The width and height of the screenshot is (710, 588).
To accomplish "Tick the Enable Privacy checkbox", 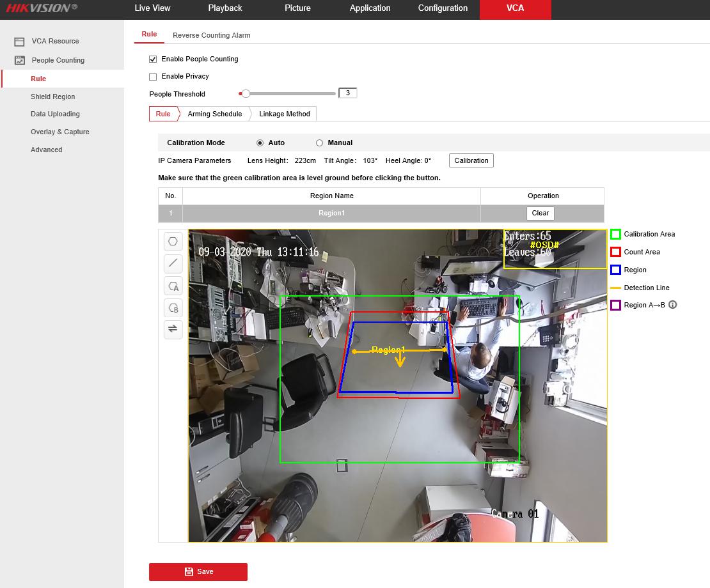I will [153, 77].
